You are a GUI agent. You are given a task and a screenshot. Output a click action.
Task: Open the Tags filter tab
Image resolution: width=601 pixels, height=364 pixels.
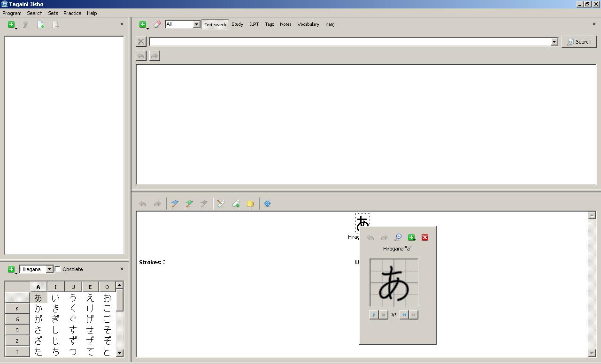270,24
